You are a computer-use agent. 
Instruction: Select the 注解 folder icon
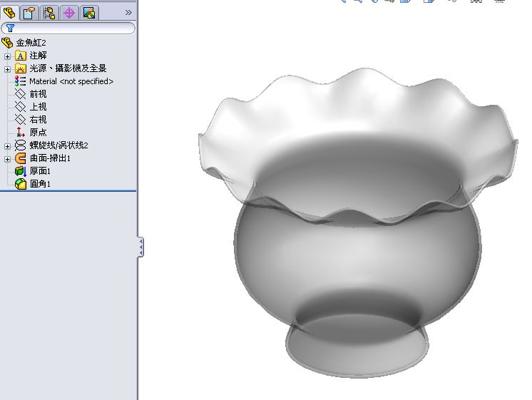pyautogui.click(x=21, y=56)
